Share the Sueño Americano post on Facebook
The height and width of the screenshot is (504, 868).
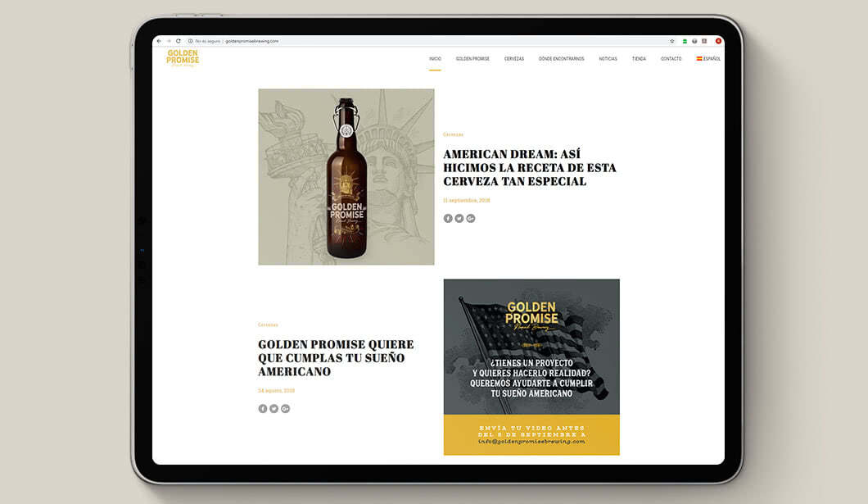262,409
